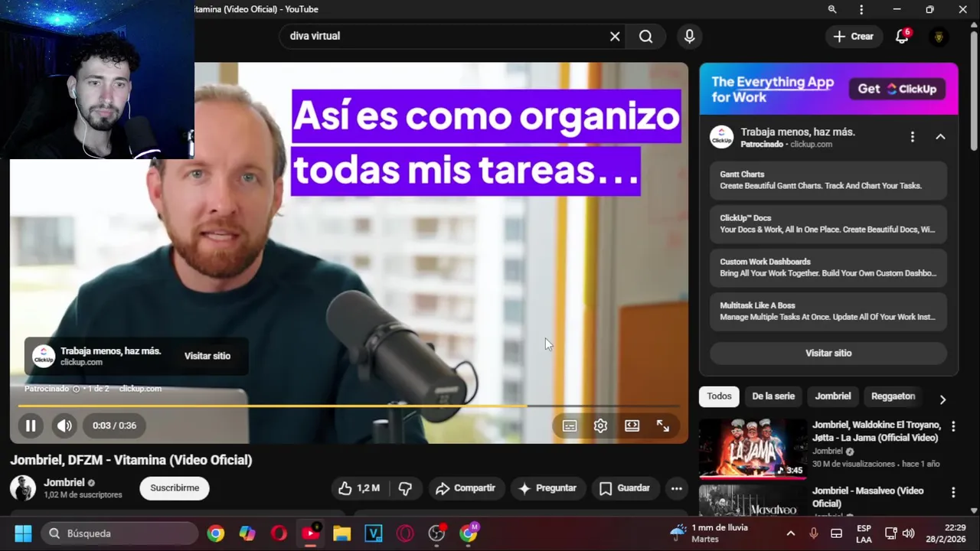This screenshot has width=980, height=551.
Task: Switch to theater mode icon
Action: [632, 426]
